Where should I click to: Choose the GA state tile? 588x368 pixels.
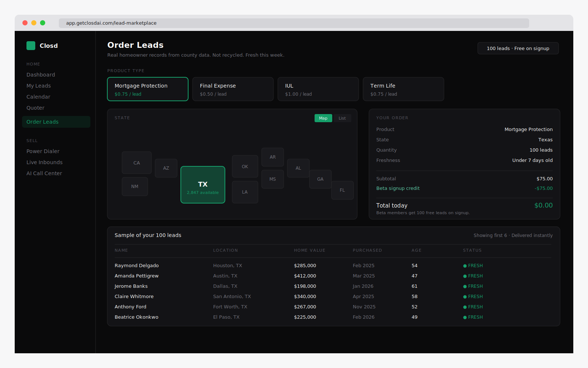click(320, 179)
